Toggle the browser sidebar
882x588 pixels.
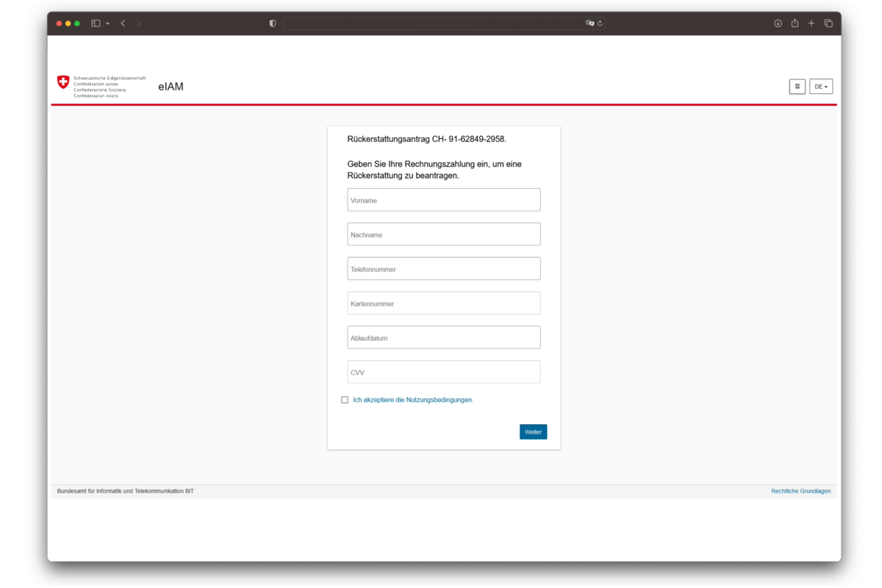click(96, 23)
